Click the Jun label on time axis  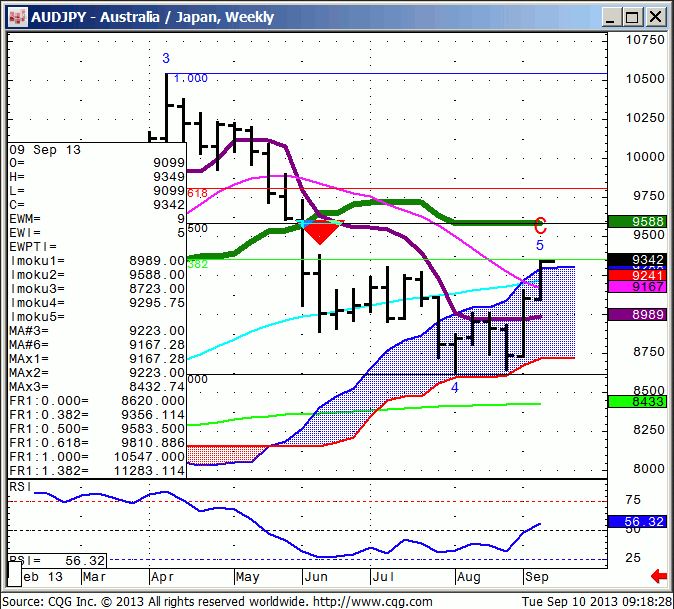click(314, 577)
